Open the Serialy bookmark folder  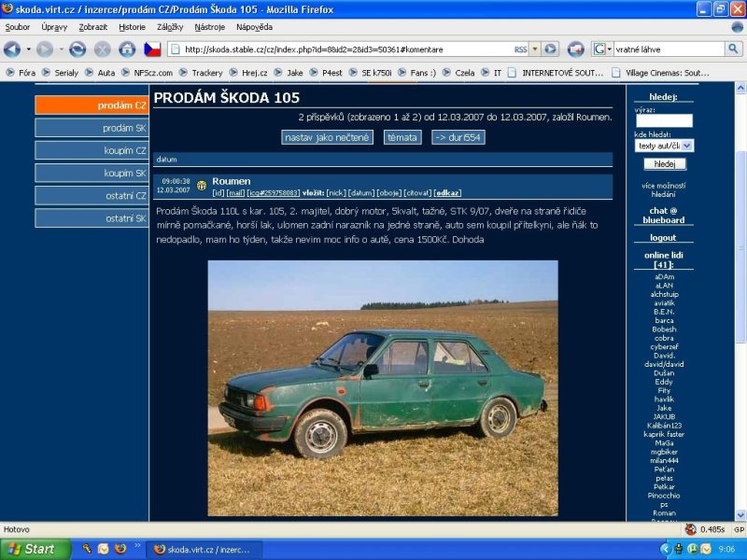pyautogui.click(x=60, y=73)
